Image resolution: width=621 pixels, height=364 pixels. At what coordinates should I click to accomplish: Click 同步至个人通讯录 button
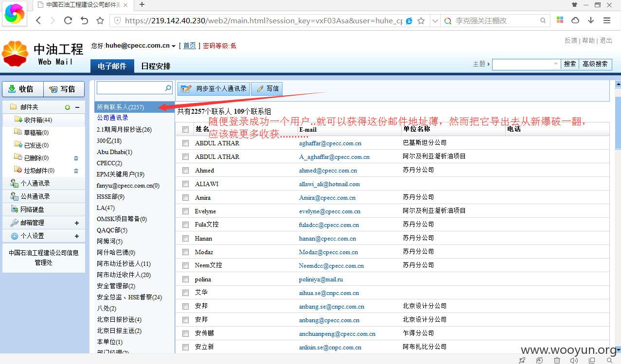(x=213, y=89)
